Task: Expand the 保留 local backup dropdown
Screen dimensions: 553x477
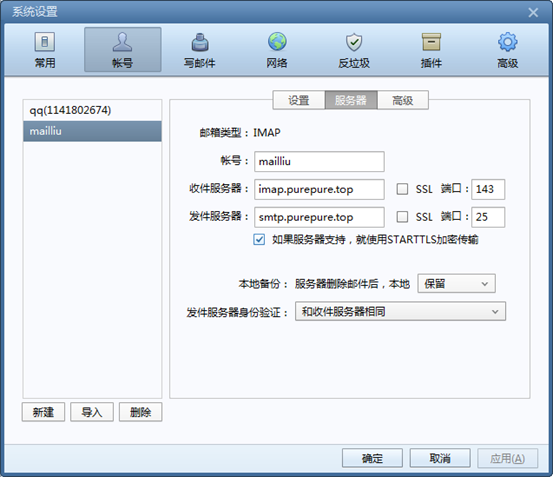Action: pyautogui.click(x=456, y=283)
